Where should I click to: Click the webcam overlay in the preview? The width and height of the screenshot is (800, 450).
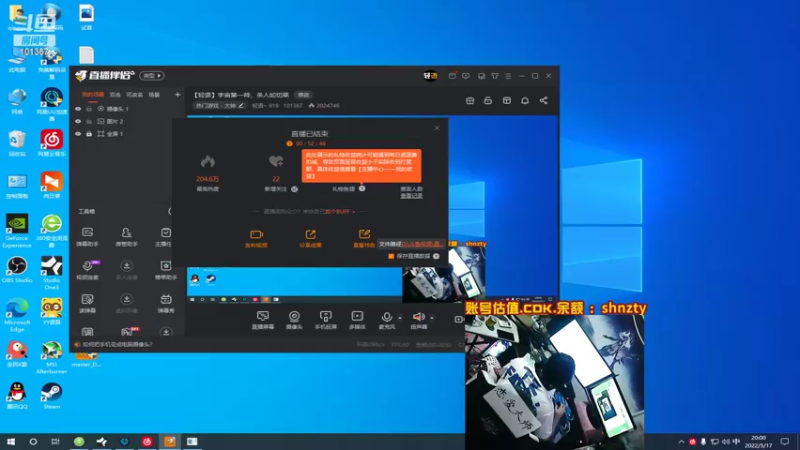pyautogui.click(x=443, y=276)
